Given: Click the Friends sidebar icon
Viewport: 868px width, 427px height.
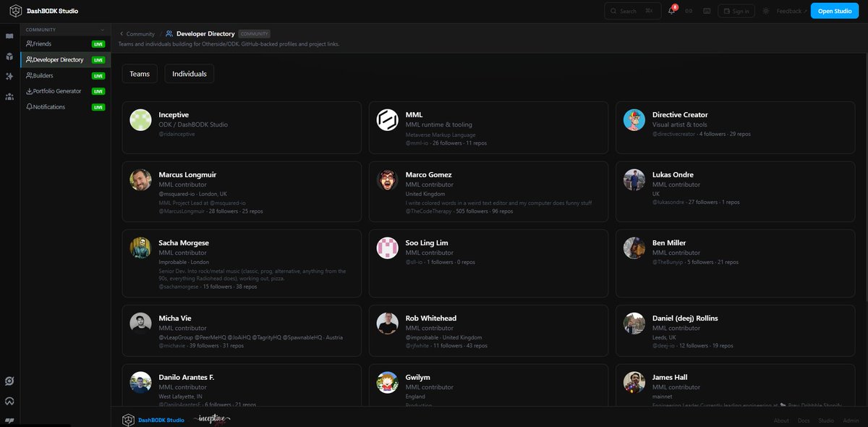Looking at the screenshot, I should [29, 44].
